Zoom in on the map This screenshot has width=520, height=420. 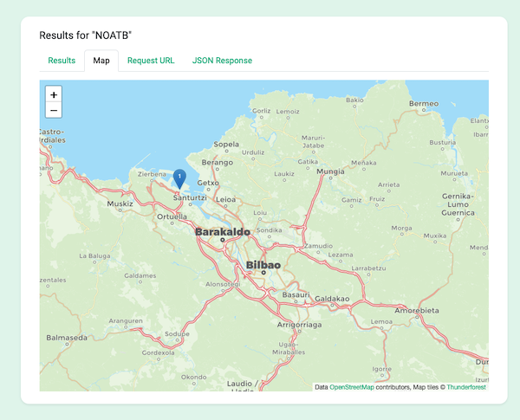[x=54, y=94]
